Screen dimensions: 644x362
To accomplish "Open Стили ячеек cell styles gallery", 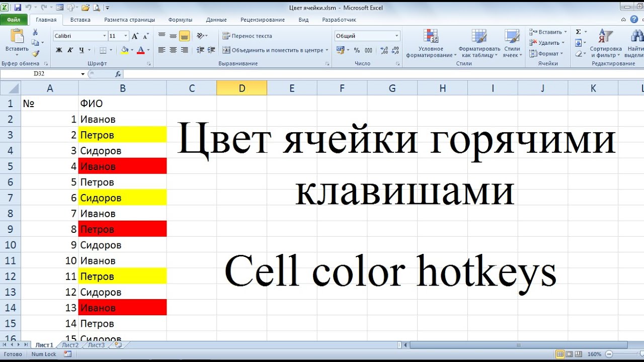I will [512, 43].
